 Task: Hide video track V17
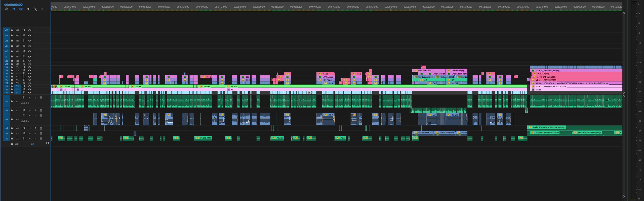point(29,30)
